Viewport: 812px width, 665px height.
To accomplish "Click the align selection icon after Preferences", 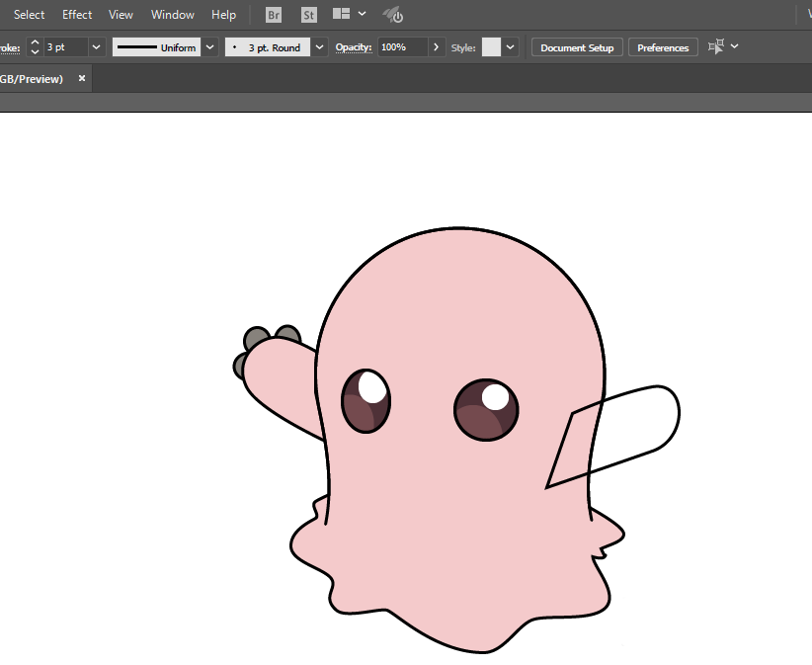I will (716, 46).
